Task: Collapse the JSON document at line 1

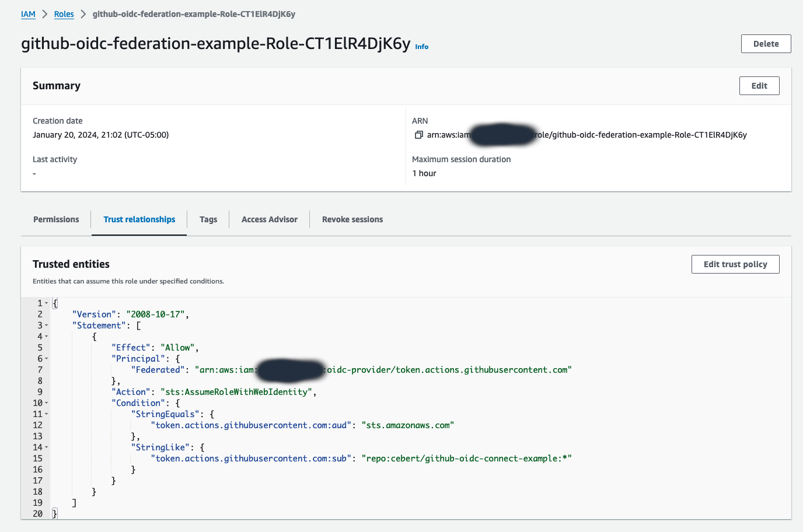Action: pos(47,303)
